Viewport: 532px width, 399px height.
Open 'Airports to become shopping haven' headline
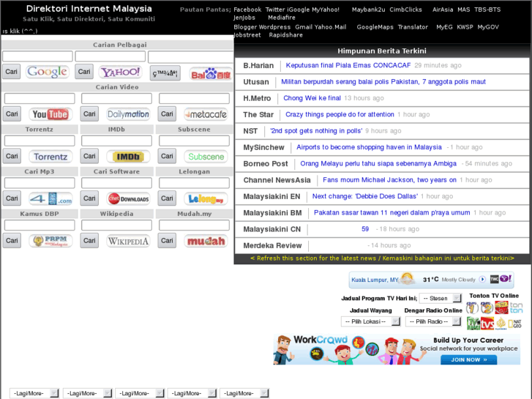click(369, 147)
